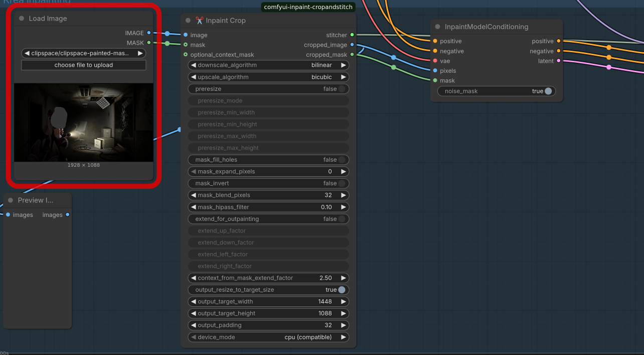Click the Inpaint Crop node collapse dot
This screenshot has height=355, width=644.
pos(188,21)
